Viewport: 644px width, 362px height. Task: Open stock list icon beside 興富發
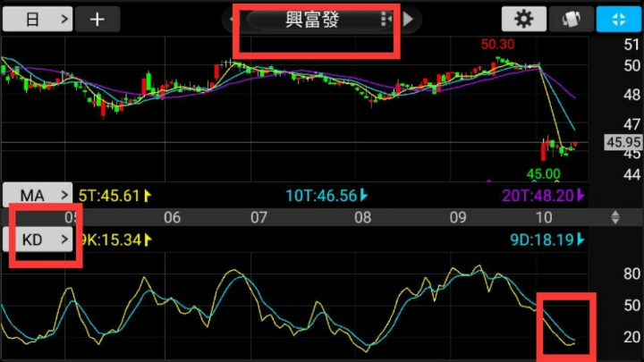click(386, 19)
